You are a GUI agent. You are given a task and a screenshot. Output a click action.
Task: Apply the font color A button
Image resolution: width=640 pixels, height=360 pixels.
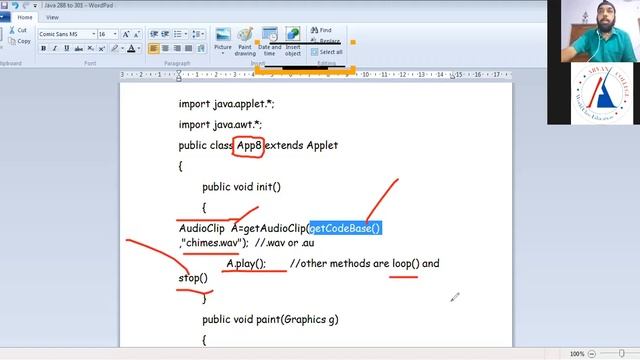pyautogui.click(x=131, y=49)
